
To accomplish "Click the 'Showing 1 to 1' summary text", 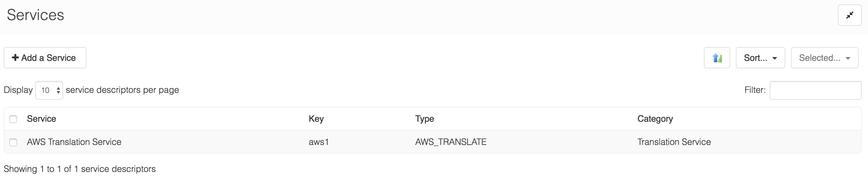I will tap(80, 169).
